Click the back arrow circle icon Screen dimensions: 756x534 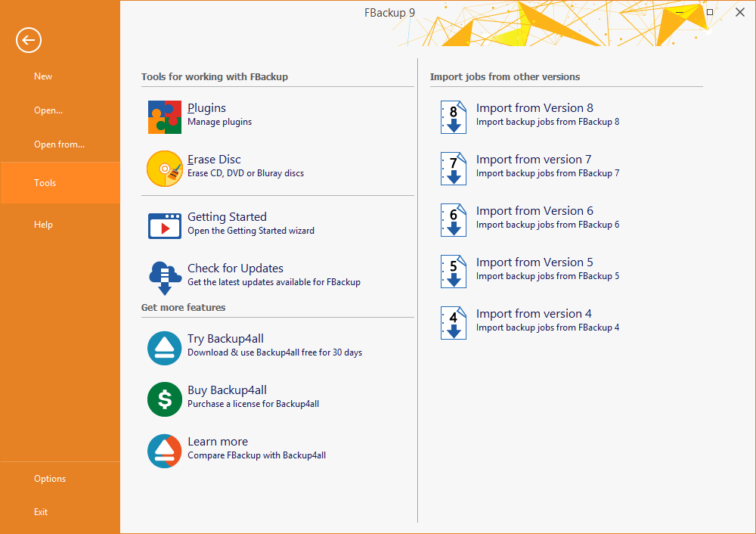29,40
